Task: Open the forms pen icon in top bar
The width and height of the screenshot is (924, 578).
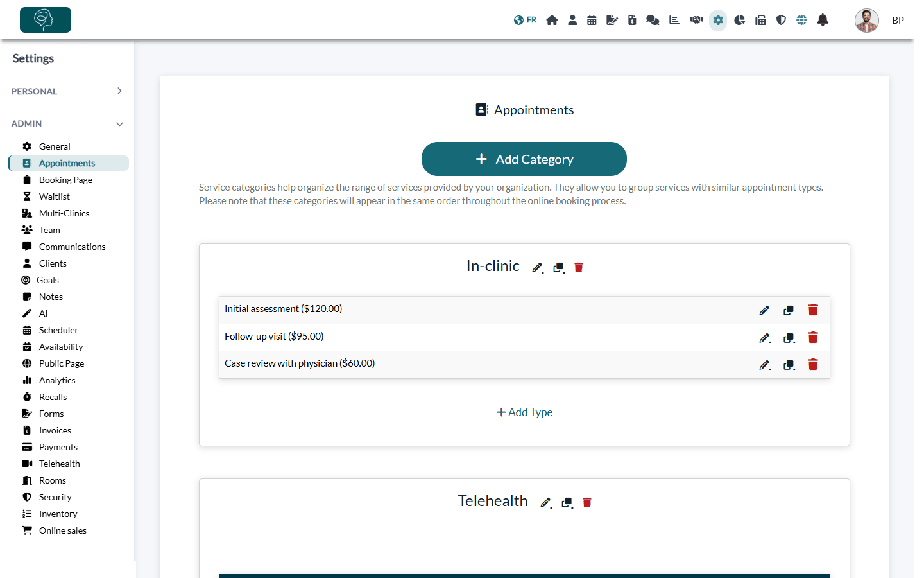Action: click(612, 20)
